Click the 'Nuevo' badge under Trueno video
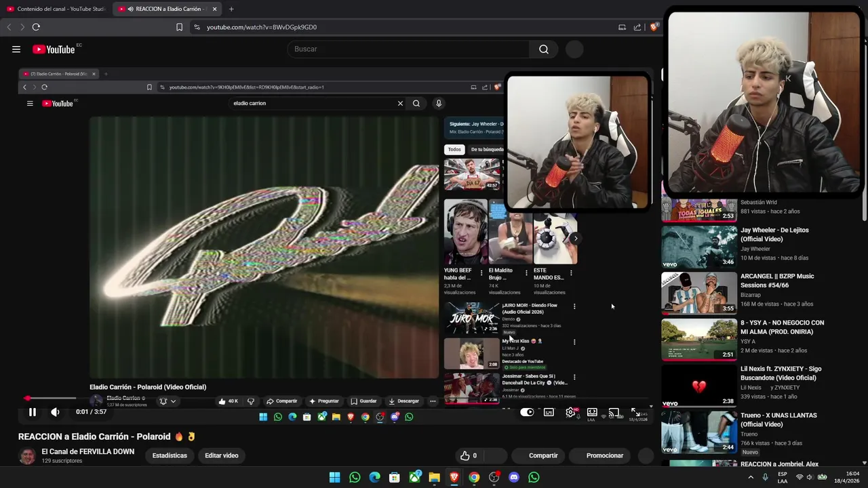This screenshot has width=868, height=488. coord(750,452)
